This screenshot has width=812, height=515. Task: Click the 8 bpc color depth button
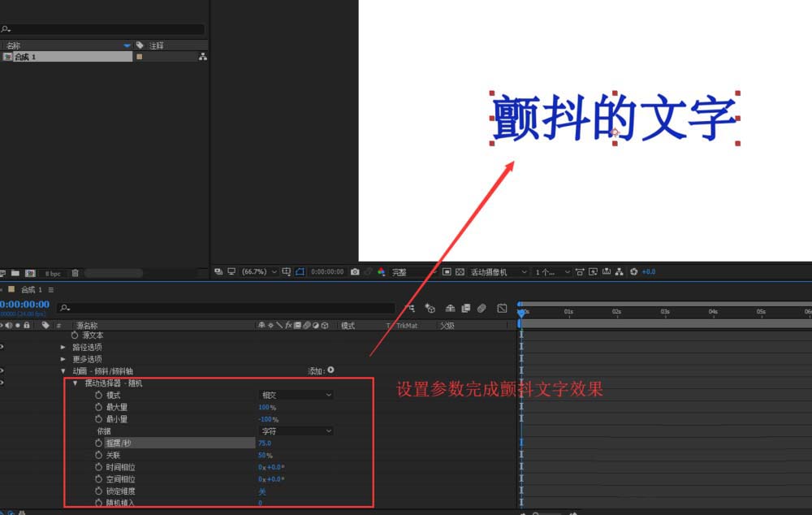click(53, 272)
